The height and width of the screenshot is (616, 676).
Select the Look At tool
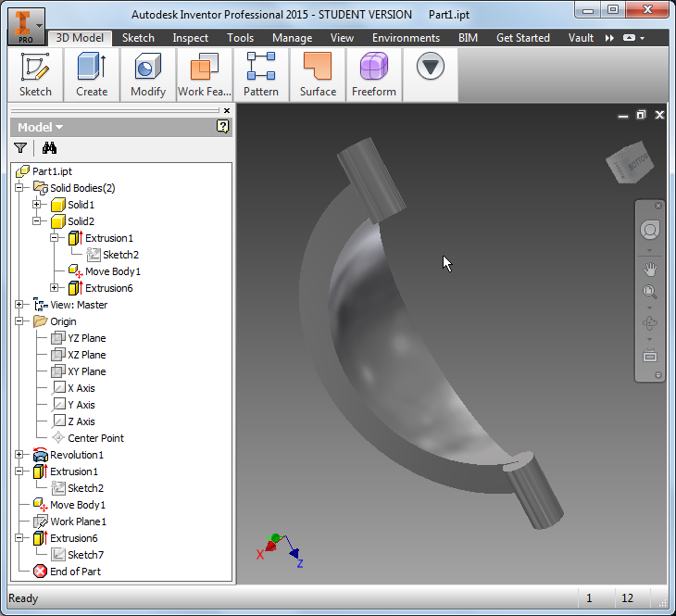point(650,356)
